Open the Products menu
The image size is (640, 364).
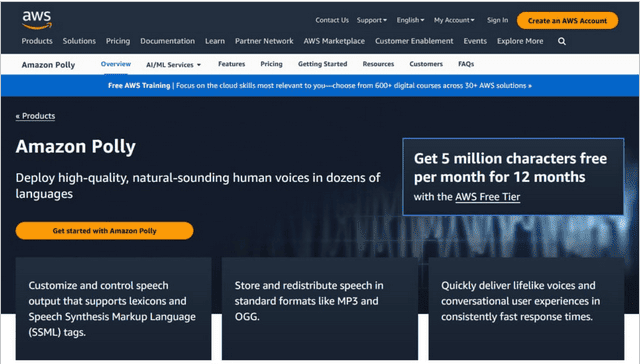pyautogui.click(x=37, y=41)
